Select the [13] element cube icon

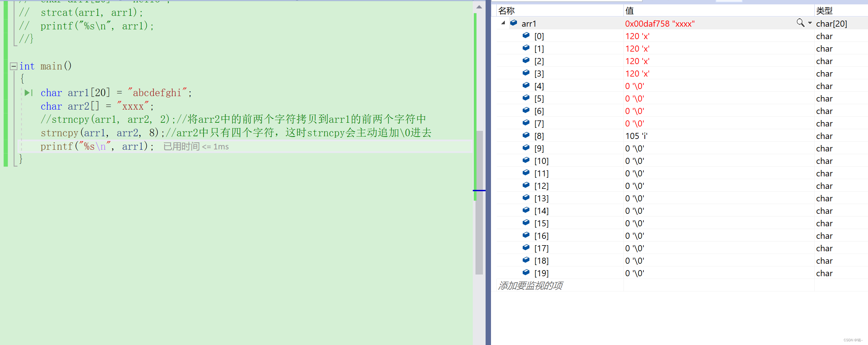click(x=526, y=198)
